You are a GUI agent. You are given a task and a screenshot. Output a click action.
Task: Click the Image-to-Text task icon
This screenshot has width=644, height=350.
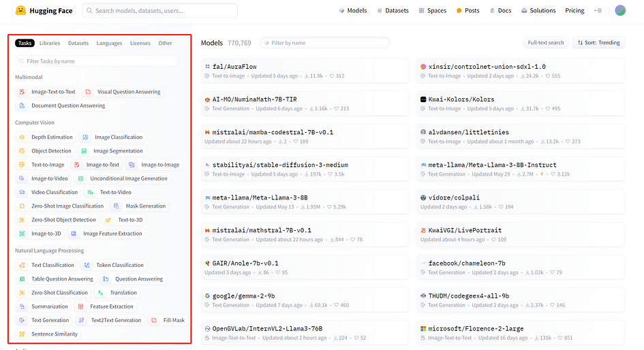tap(77, 165)
